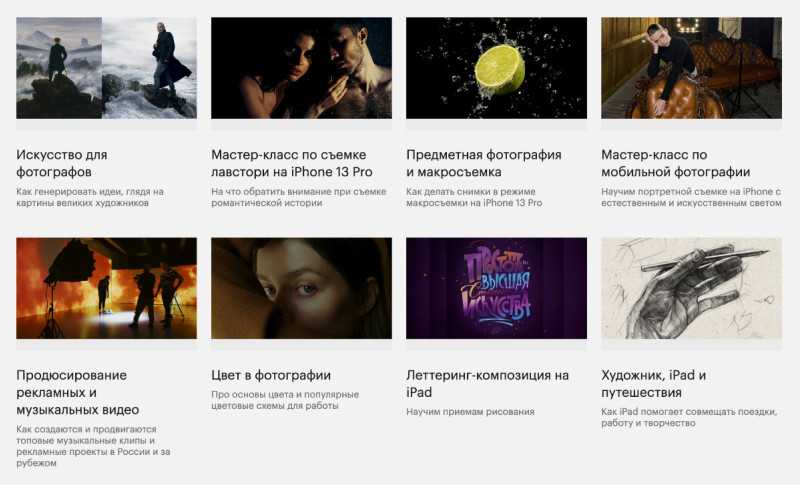Click 'Художник, iPad и путешествия' title

click(x=654, y=384)
